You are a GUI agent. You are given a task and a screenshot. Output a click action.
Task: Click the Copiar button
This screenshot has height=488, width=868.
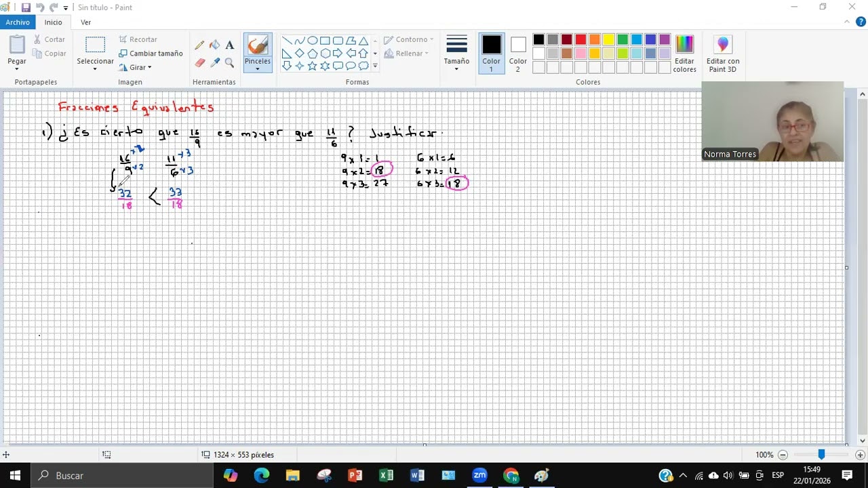pyautogui.click(x=49, y=54)
